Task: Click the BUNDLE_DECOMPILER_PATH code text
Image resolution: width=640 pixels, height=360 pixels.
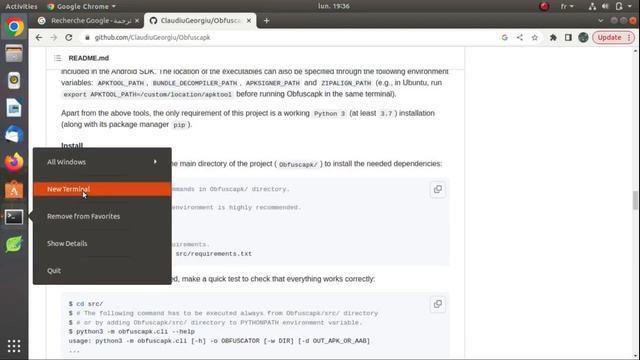Action: (195, 83)
